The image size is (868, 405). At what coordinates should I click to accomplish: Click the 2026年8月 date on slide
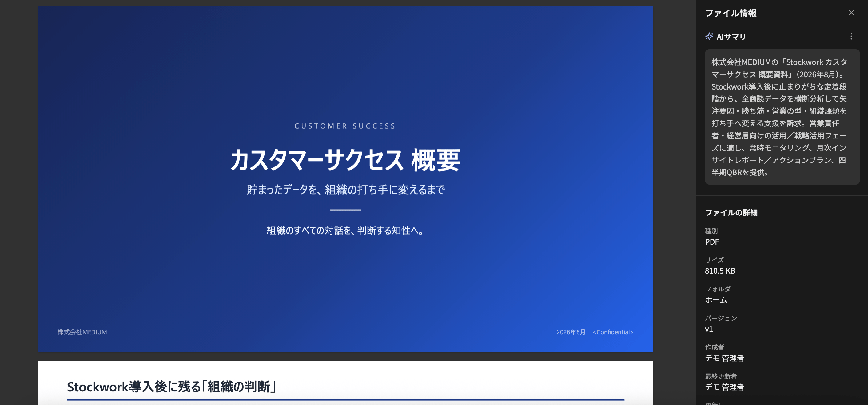pyautogui.click(x=571, y=332)
